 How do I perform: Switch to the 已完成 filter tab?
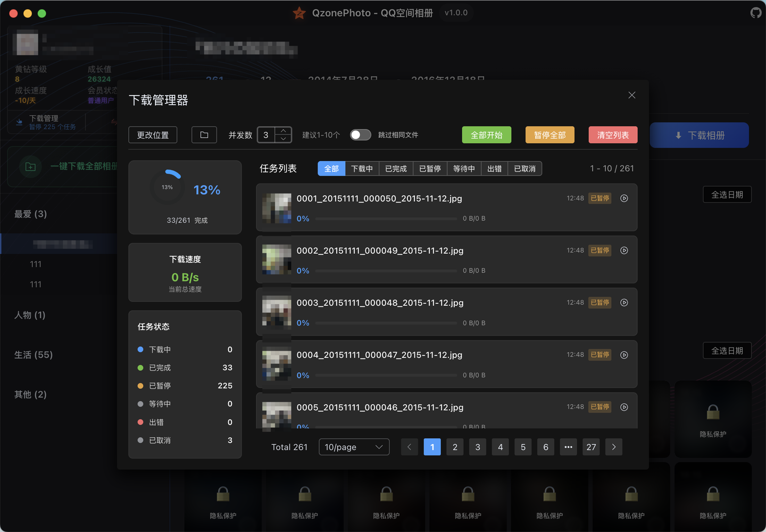coord(396,168)
